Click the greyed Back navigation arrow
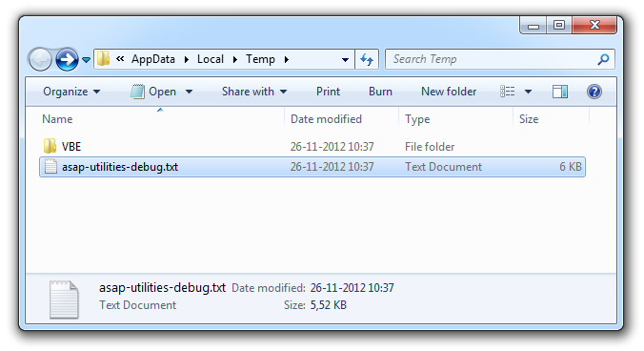 click(x=40, y=59)
